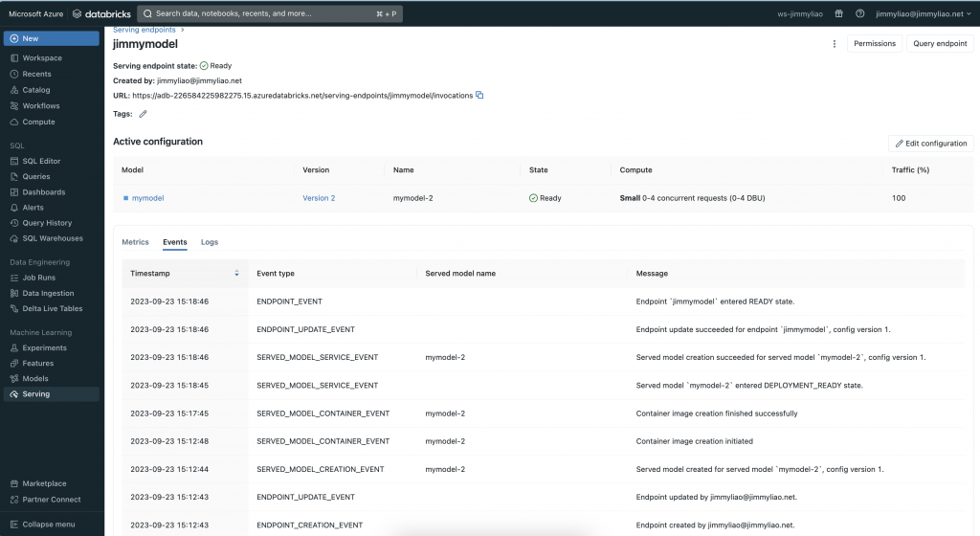Open the Version 2 link
This screenshot has height=536, width=980.
point(319,198)
